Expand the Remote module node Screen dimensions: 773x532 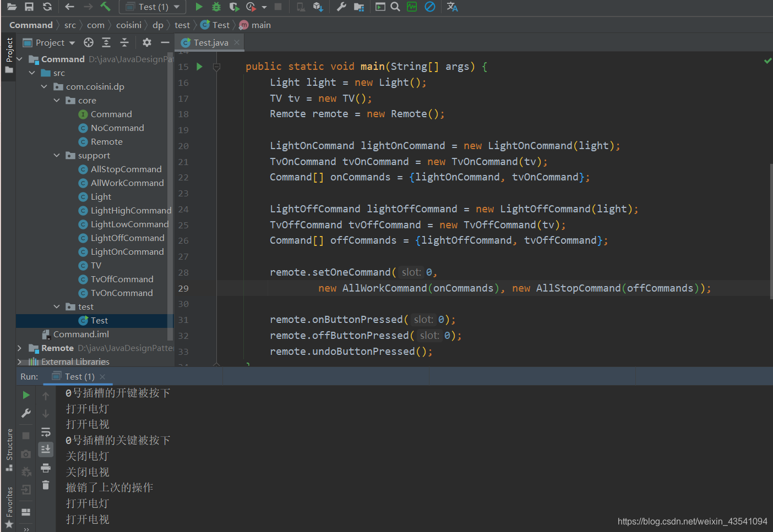pyautogui.click(x=20, y=348)
